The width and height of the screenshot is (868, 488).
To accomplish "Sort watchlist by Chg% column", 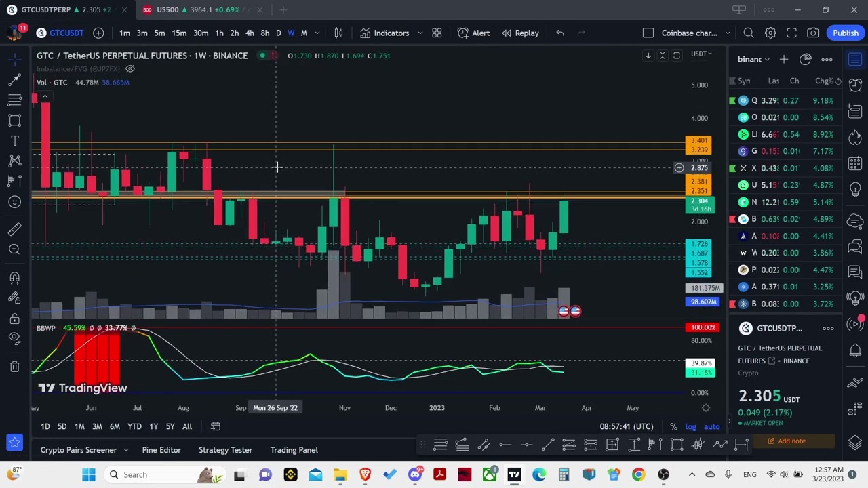I will click(x=824, y=81).
